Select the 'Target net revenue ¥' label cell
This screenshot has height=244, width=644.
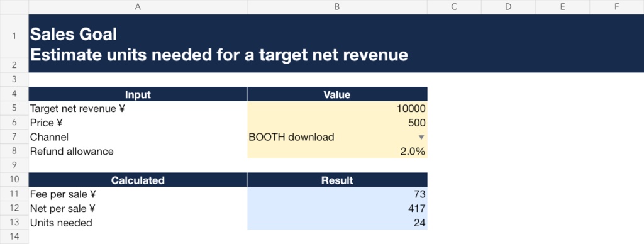click(138, 108)
